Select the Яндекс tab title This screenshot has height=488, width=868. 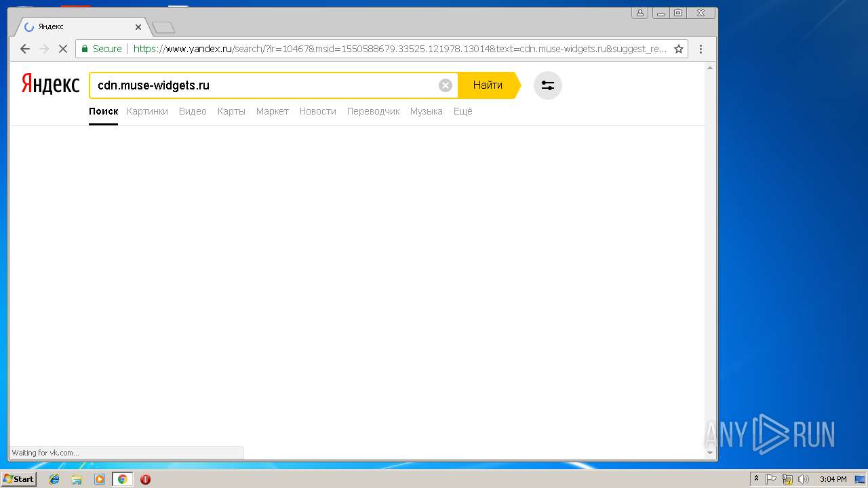[52, 27]
